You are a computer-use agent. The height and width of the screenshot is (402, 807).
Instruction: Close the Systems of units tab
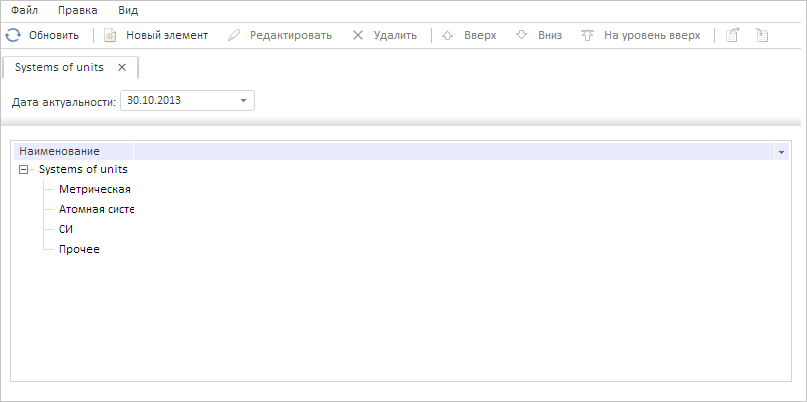(122, 67)
